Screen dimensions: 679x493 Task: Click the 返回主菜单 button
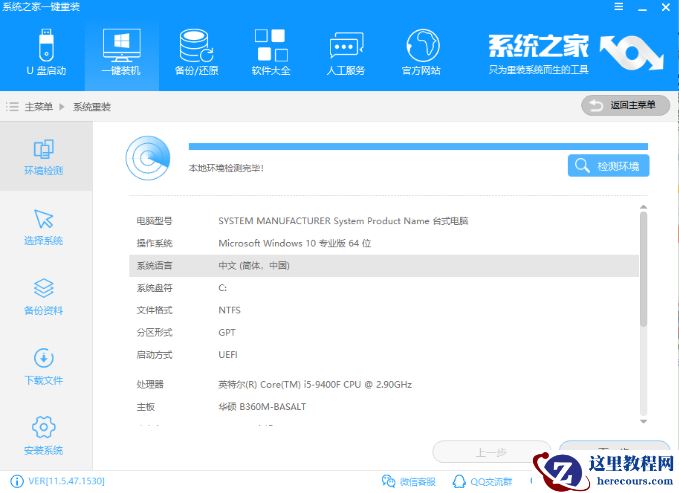click(x=625, y=105)
